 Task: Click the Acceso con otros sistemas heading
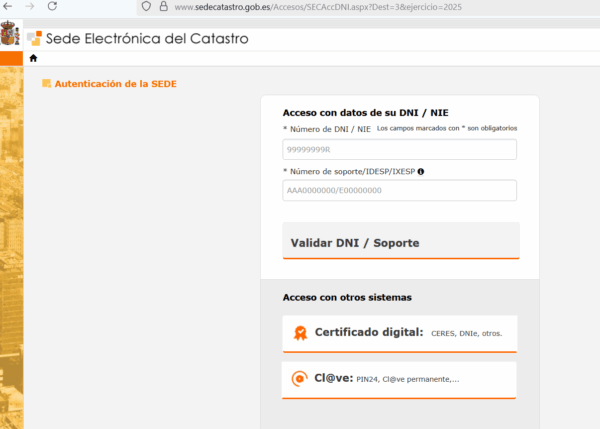(x=347, y=298)
